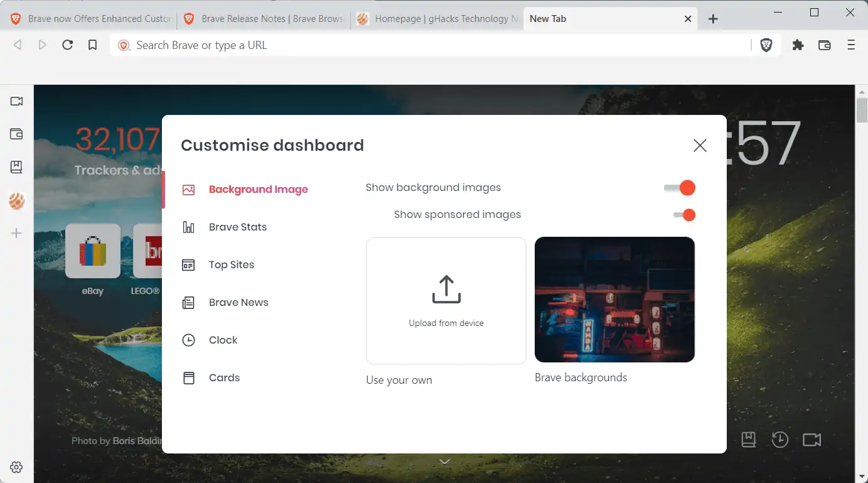Viewport: 868px width, 483px height.
Task: Start Brave Talk from the bottom-right camera icon
Action: point(812,440)
